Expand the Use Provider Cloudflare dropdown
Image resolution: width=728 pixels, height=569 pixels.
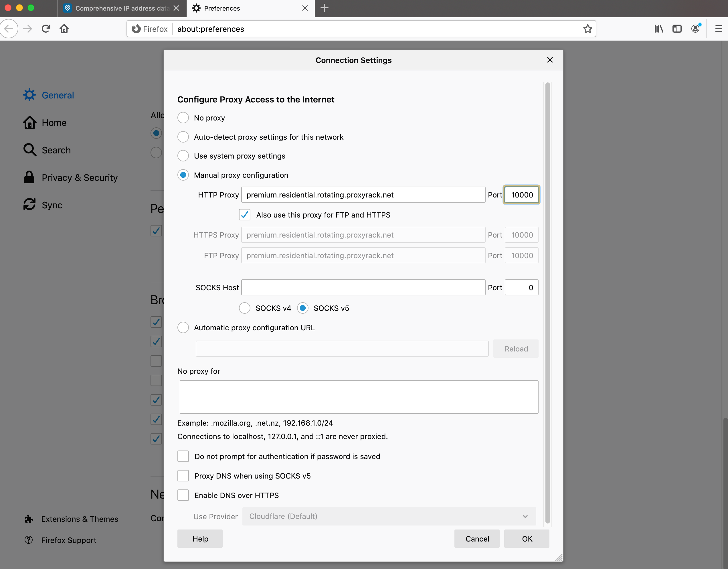389,516
